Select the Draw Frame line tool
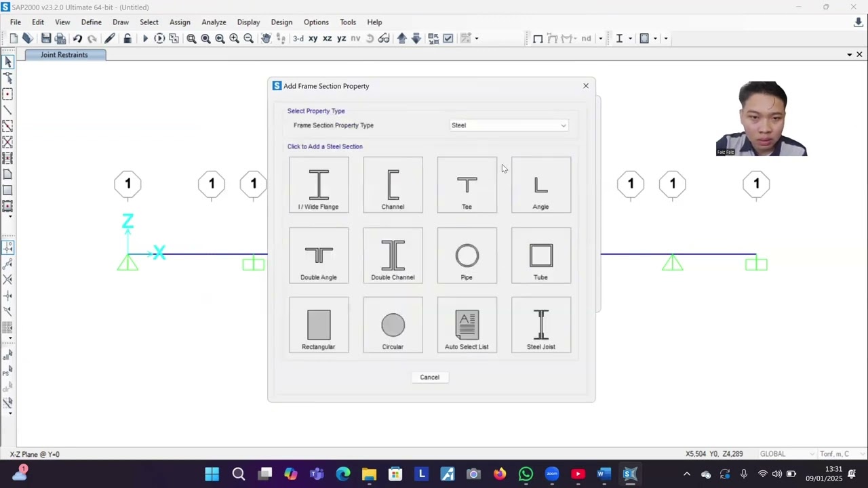 [x=8, y=110]
